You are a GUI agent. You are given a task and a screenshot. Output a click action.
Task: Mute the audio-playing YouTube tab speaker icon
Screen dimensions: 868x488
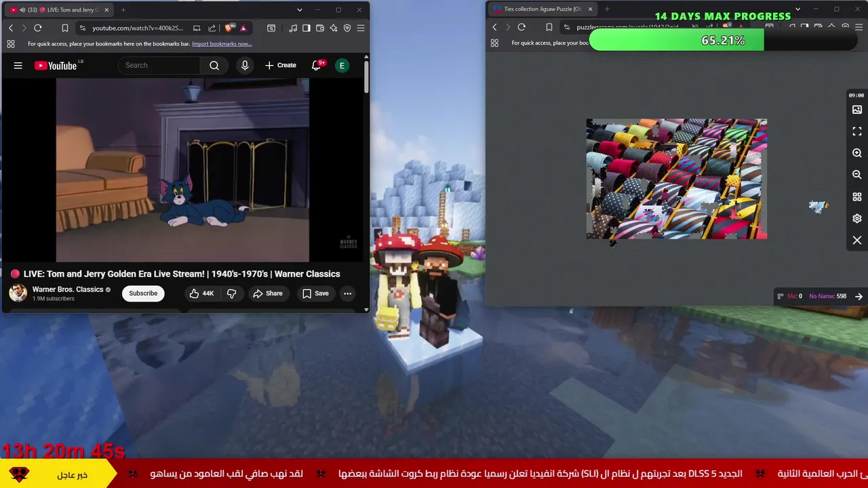[x=22, y=10]
